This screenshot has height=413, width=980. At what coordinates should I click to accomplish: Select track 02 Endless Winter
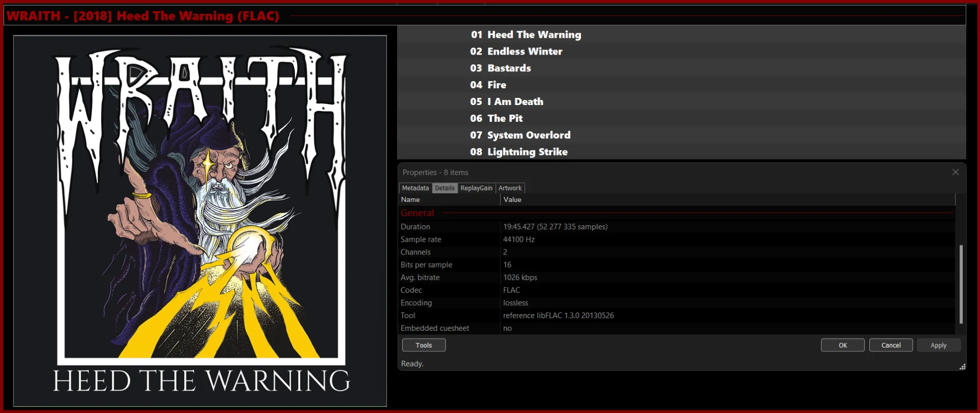click(681, 51)
